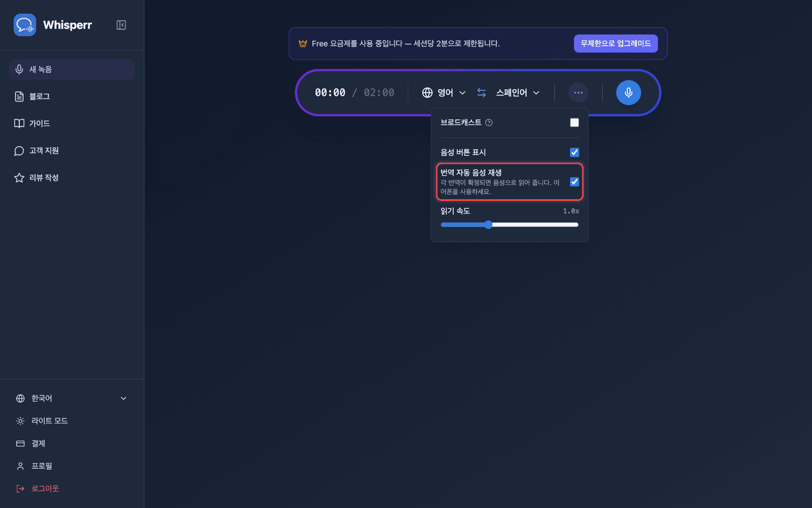
Task: Expand the 한국어 interface language selector
Action: tap(72, 398)
